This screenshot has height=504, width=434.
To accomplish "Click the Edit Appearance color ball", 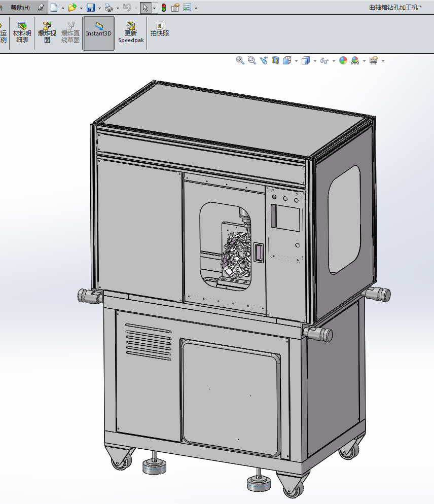I will (343, 60).
